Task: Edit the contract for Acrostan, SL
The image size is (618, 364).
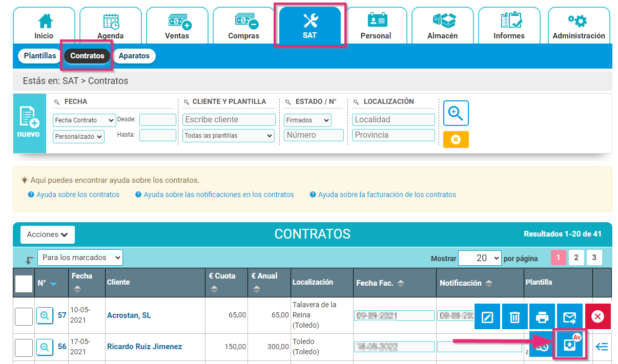Action: point(487,316)
